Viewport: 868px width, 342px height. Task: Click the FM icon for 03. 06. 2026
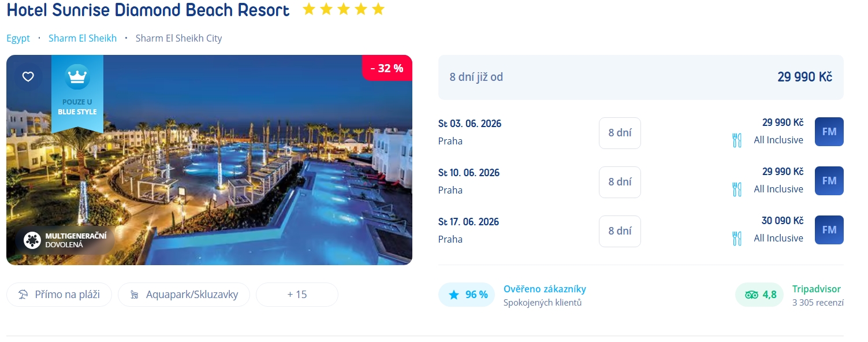(829, 132)
